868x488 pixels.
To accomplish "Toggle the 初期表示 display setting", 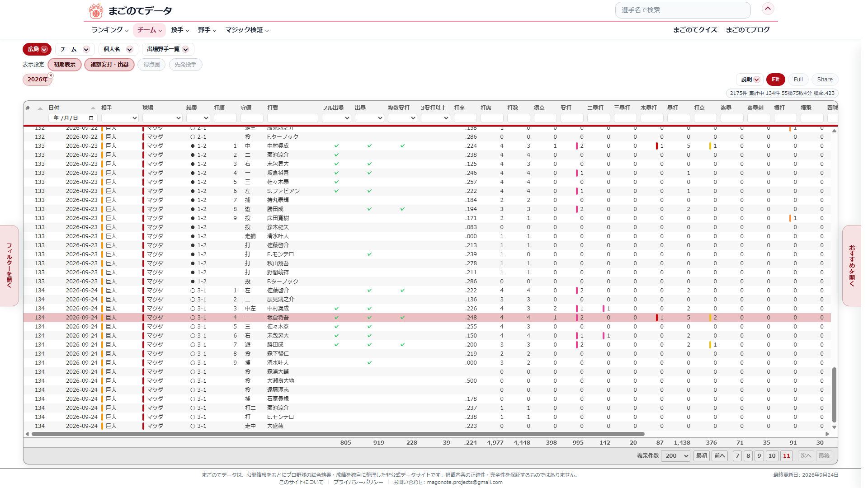I will (65, 65).
